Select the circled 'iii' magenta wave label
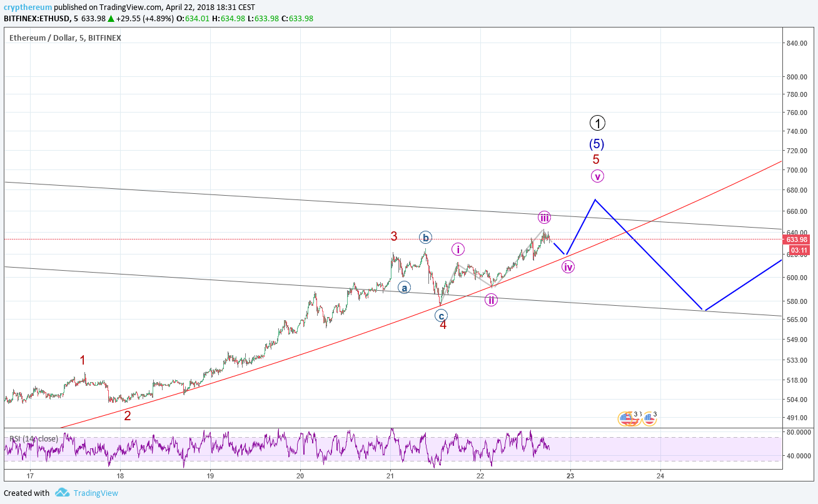This screenshot has width=818, height=504. click(544, 218)
